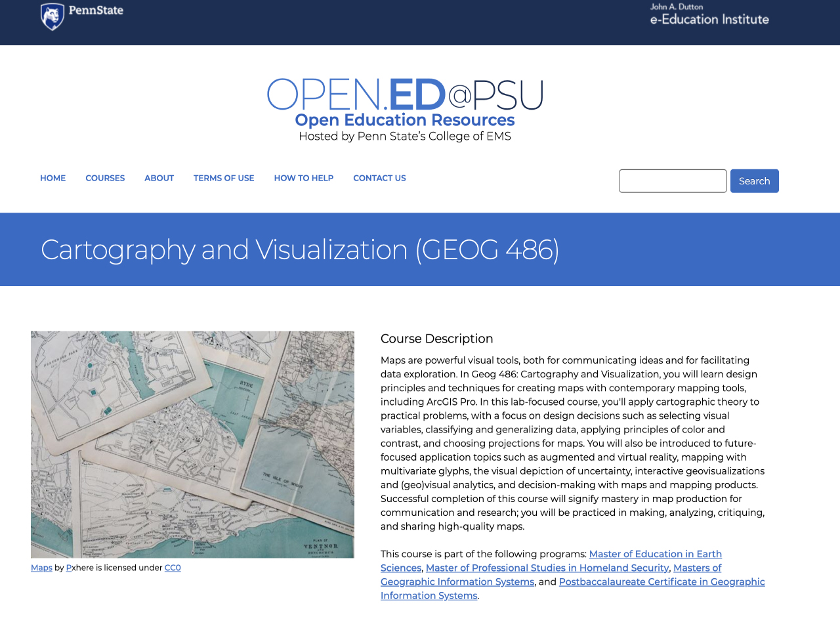Click the Open Education Resources subtitle

405,120
